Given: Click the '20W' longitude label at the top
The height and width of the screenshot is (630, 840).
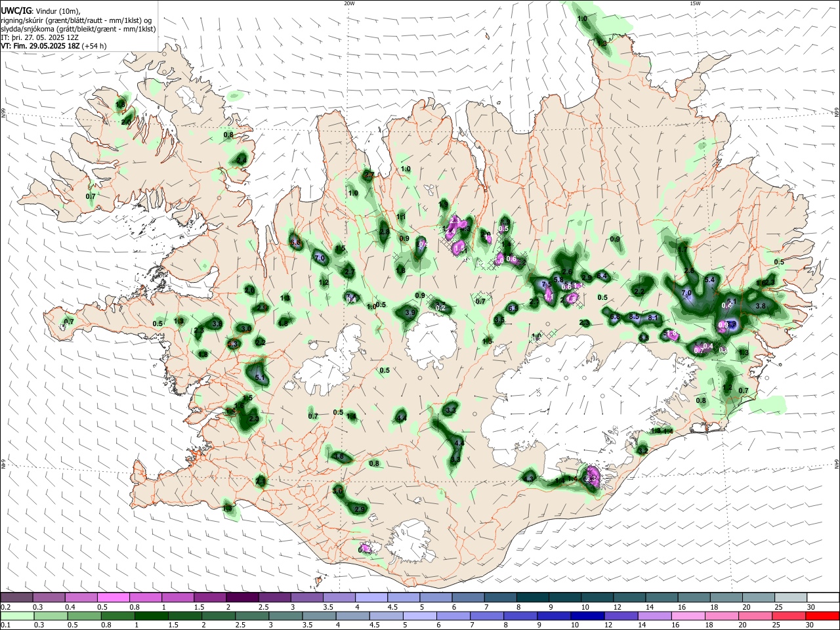Looking at the screenshot, I should point(349,3).
